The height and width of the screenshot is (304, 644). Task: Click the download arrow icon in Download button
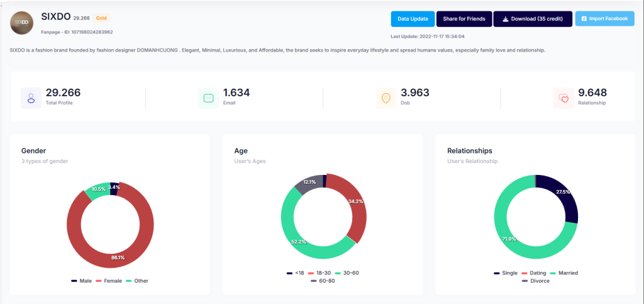506,19
